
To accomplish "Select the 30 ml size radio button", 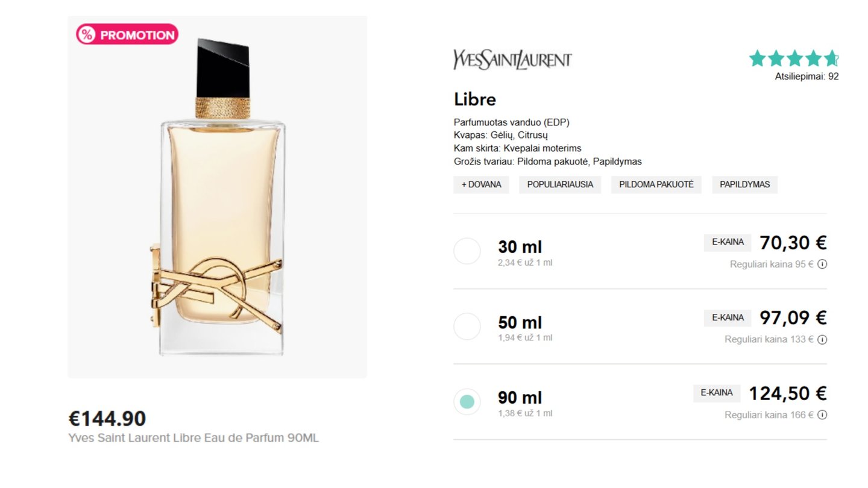I will (x=467, y=251).
